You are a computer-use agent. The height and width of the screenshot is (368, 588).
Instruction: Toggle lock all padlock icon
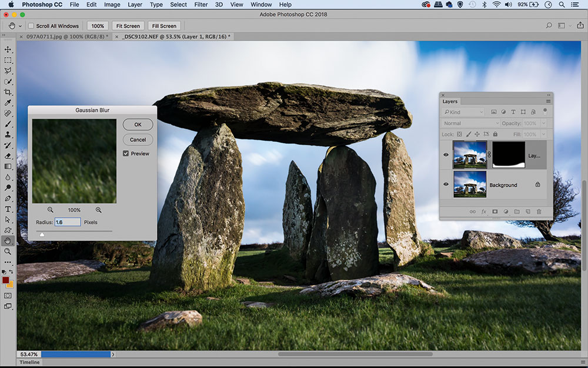495,134
